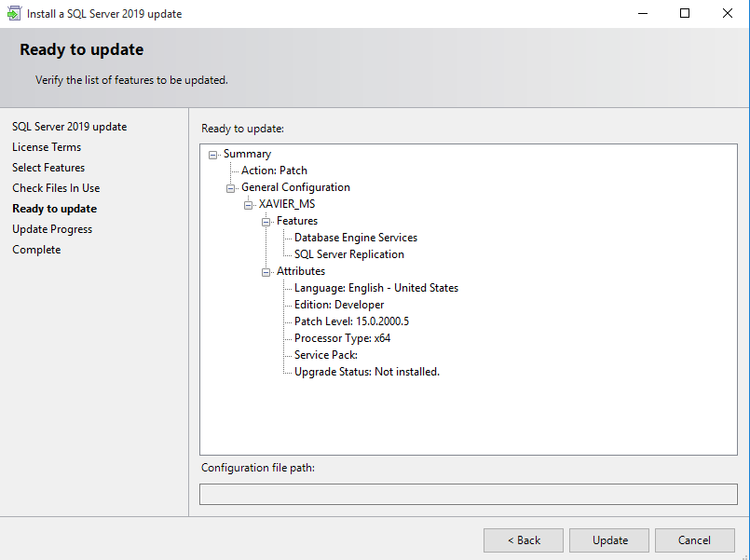
Task: Click the Ready to update heading
Action: [x=81, y=49]
